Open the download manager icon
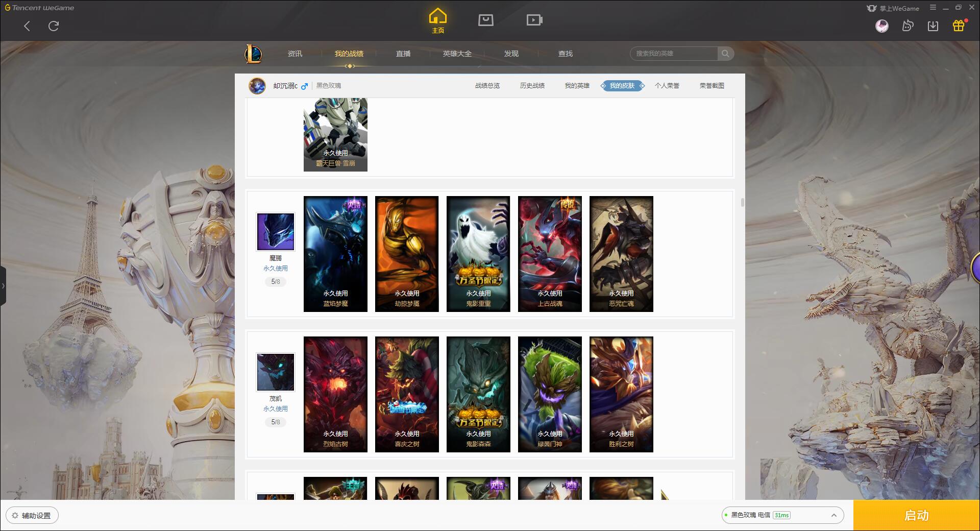The width and height of the screenshot is (980, 531). coord(933,26)
